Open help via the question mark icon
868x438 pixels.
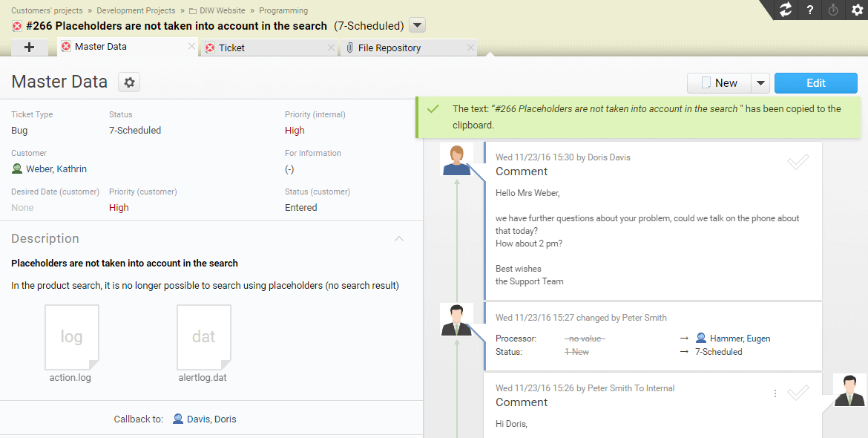(810, 10)
